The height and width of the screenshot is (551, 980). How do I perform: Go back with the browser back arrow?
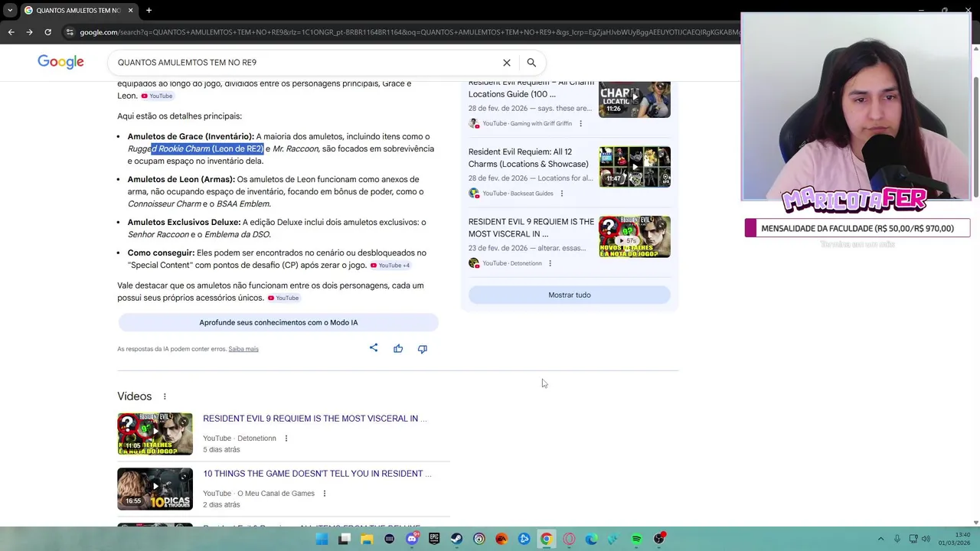click(11, 32)
